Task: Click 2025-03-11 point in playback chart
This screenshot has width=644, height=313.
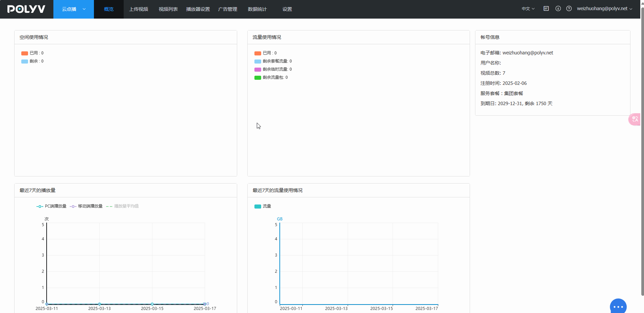Action: pyautogui.click(x=47, y=304)
